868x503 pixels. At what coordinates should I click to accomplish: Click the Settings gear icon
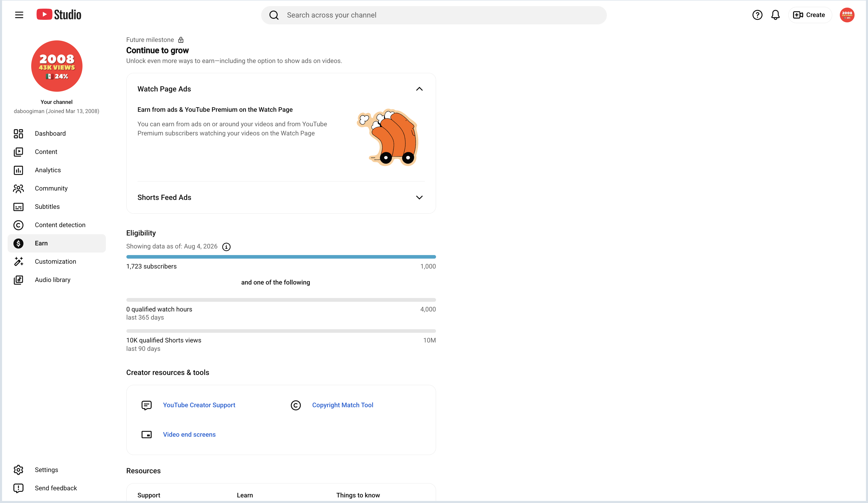coord(18,469)
